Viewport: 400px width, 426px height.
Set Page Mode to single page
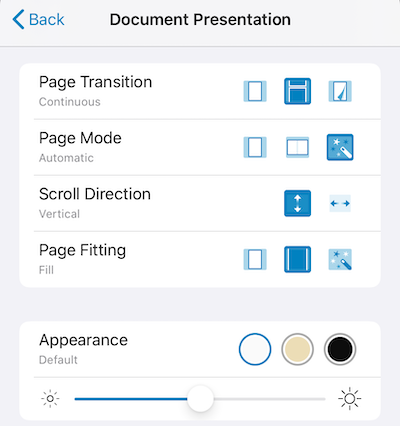tap(255, 147)
